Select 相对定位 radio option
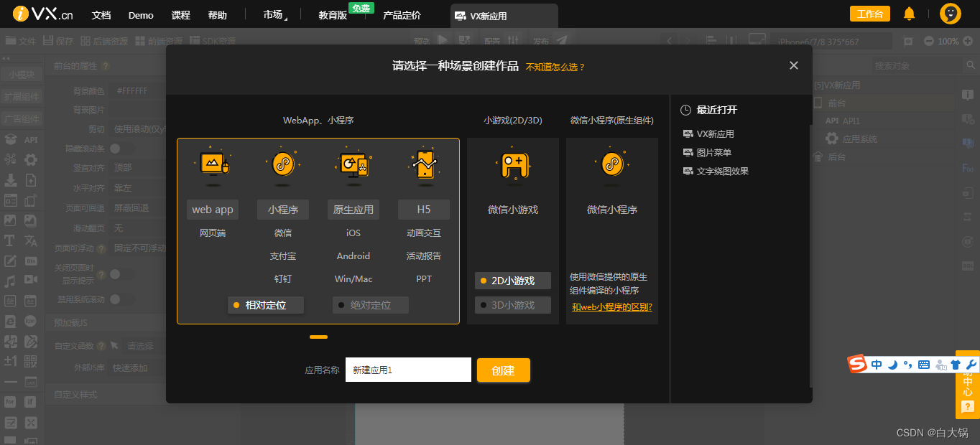 click(266, 305)
